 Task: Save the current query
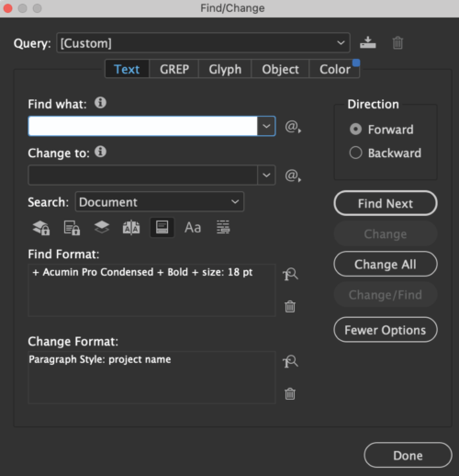(x=367, y=42)
